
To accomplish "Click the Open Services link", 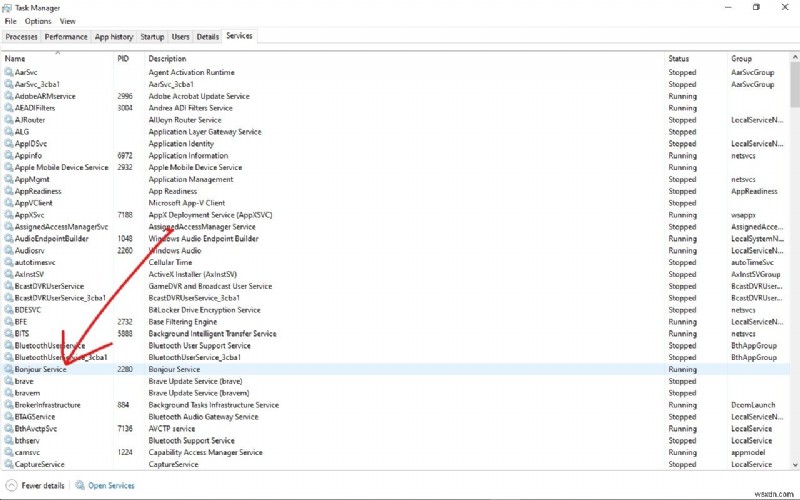I will tap(111, 485).
